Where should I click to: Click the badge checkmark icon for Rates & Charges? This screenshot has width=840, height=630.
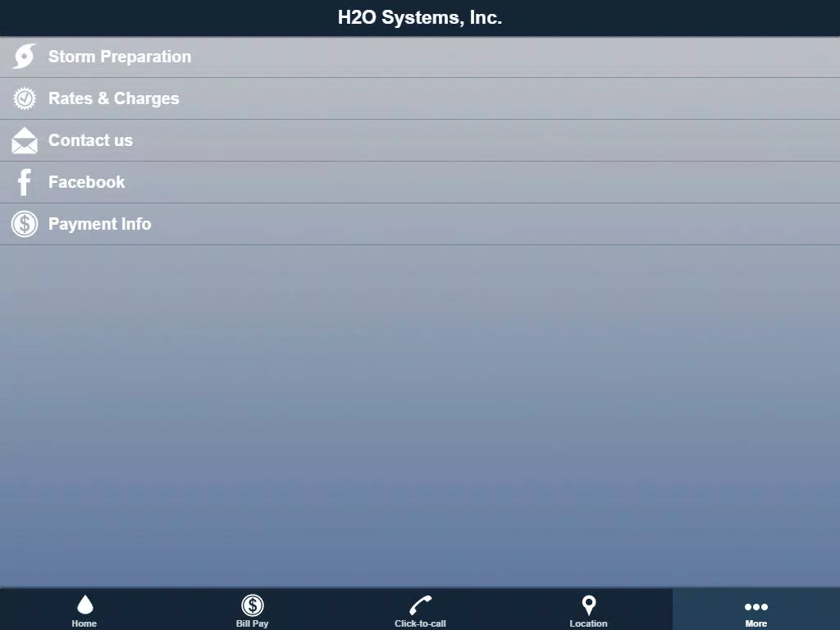coord(25,98)
